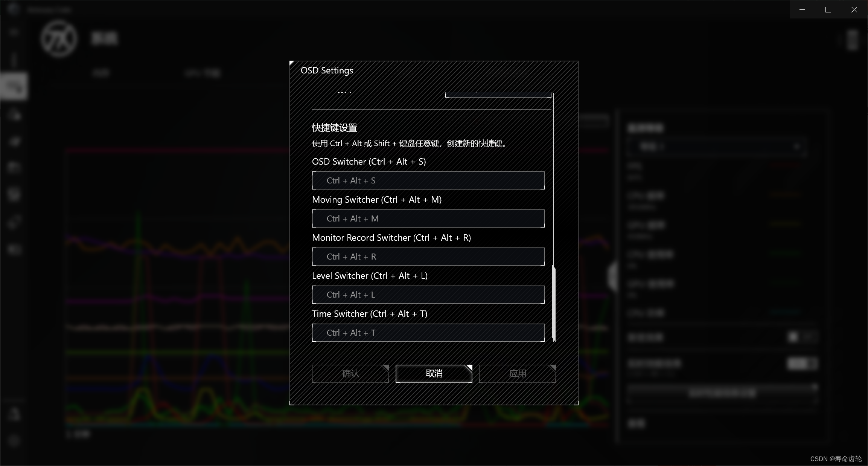Close the application window
The image size is (868, 466).
854,9
